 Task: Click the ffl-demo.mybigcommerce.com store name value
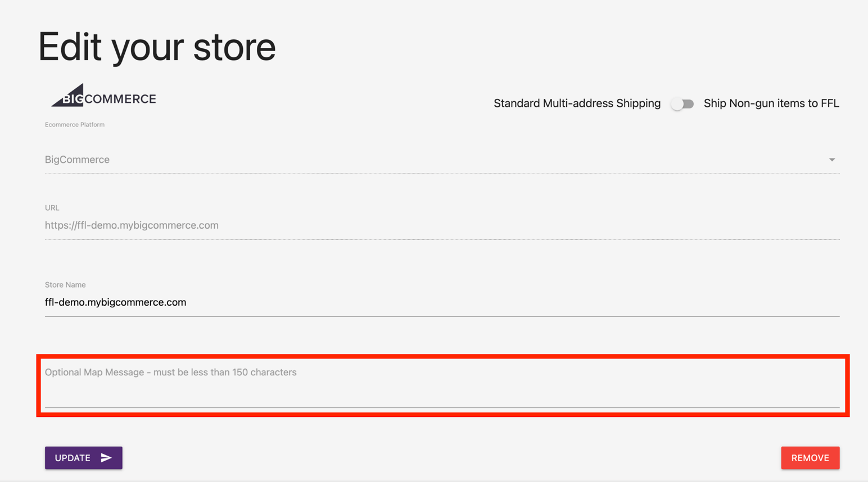pyautogui.click(x=116, y=302)
